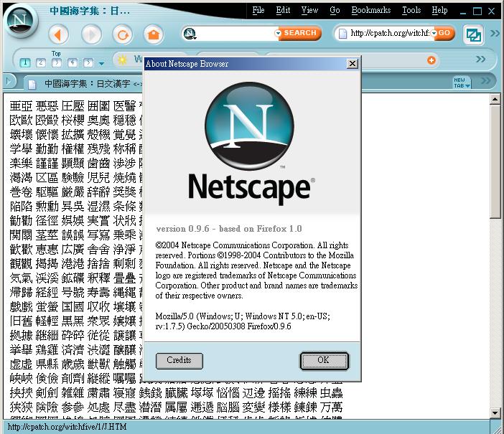Close the About Netscape Browser dialog
This screenshot has width=504, height=434.
[x=353, y=64]
